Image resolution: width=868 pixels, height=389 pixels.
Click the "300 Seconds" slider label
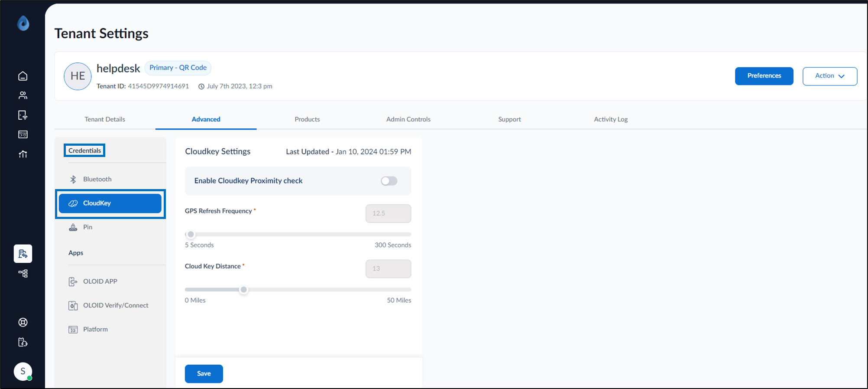point(393,245)
